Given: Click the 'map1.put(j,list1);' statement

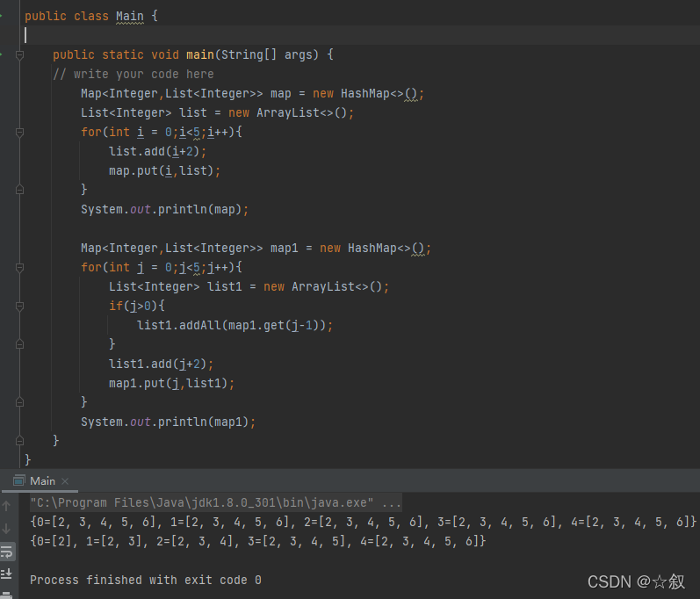Looking at the screenshot, I should (172, 384).
